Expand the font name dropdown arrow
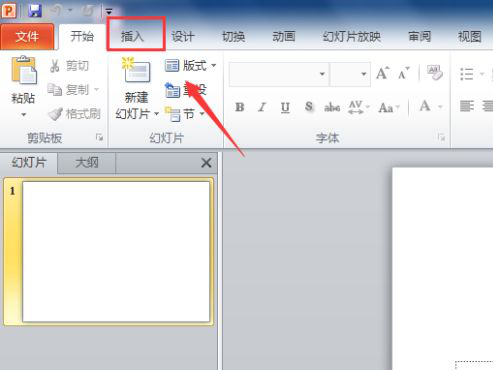 click(322, 74)
